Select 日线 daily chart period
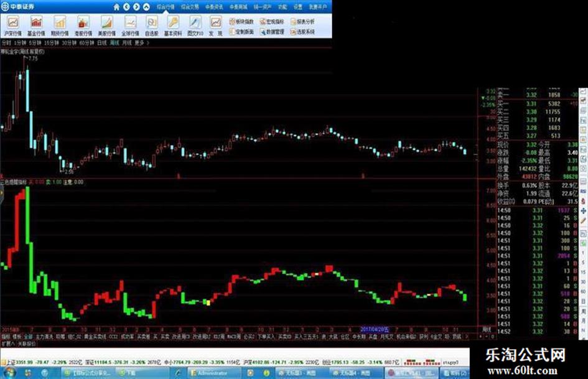 102,43
